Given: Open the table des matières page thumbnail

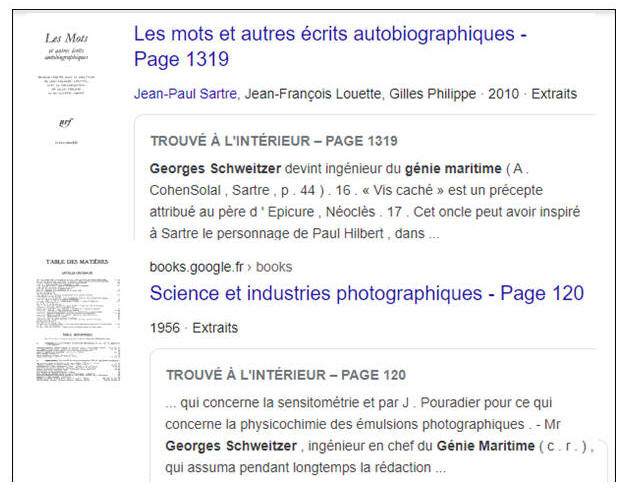Looking at the screenshot, I should 77,318.
